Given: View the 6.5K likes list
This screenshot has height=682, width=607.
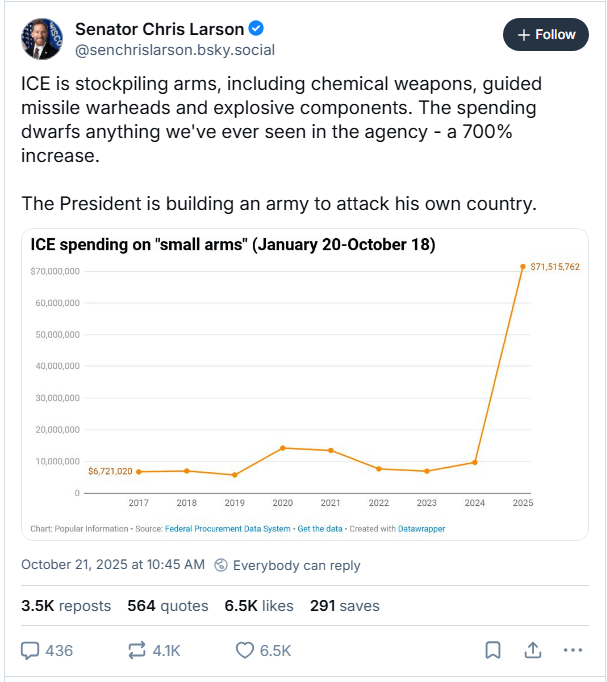Looking at the screenshot, I should [258, 605].
